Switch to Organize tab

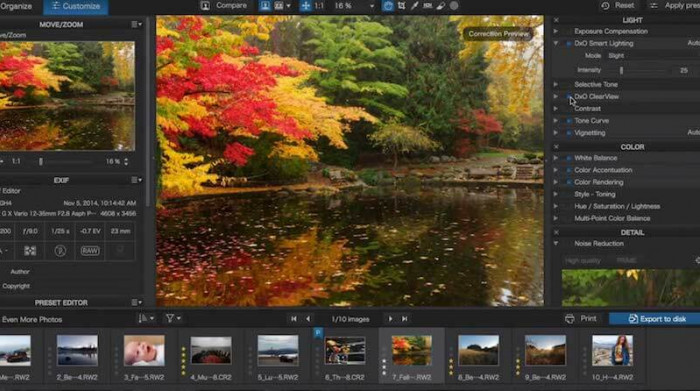(16, 6)
